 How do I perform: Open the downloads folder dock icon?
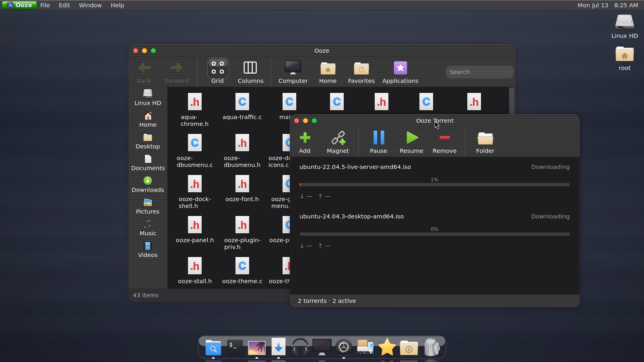pos(409,348)
